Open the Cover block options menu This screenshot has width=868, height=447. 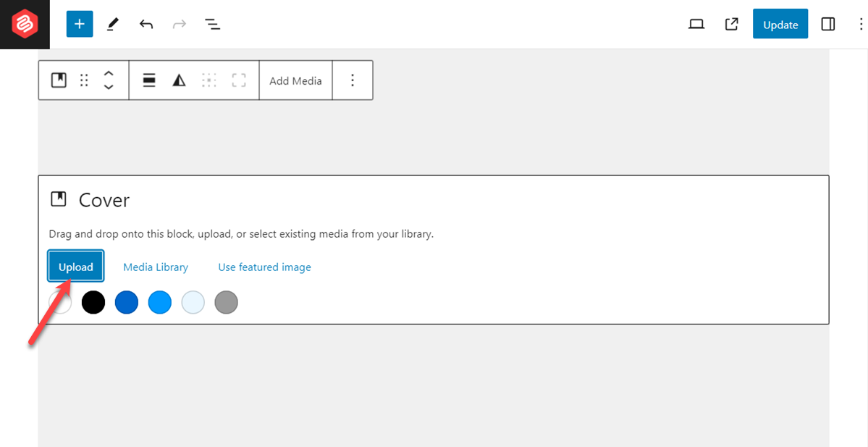click(353, 80)
